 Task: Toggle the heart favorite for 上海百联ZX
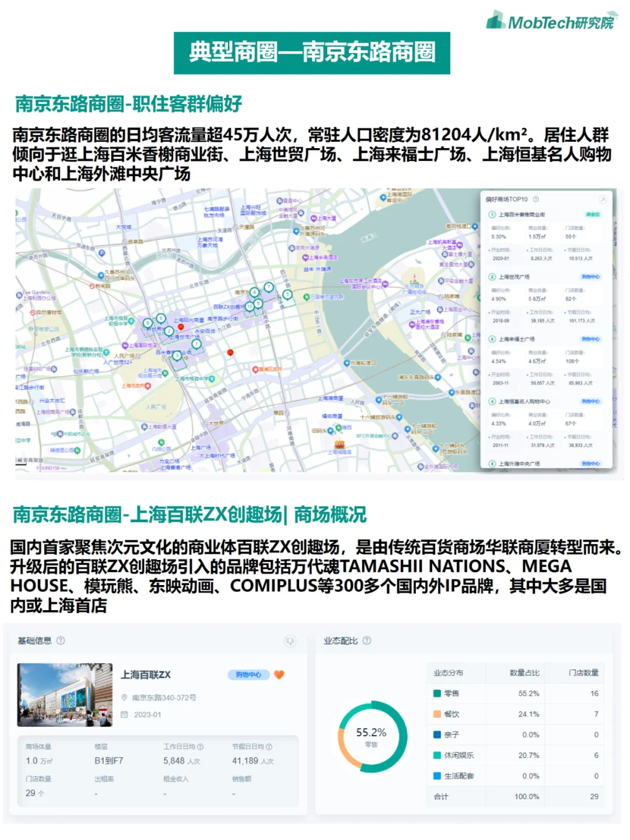pos(278,675)
